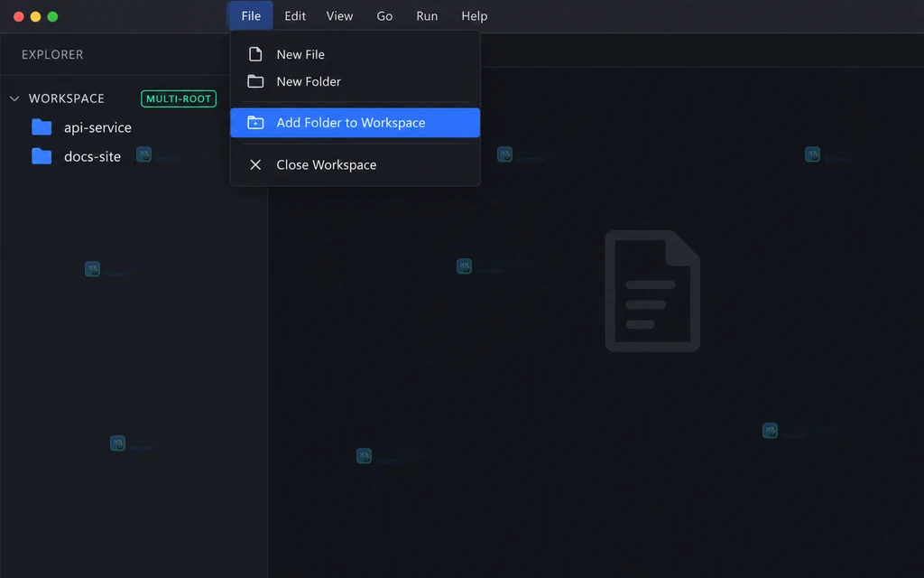Click the New Folder icon in menu
Screen dimensions: 924x578
click(255, 81)
